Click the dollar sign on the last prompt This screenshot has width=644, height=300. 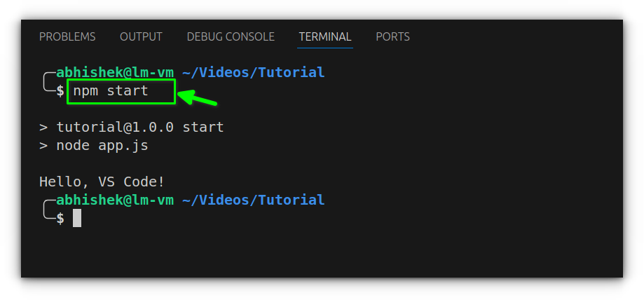60,218
